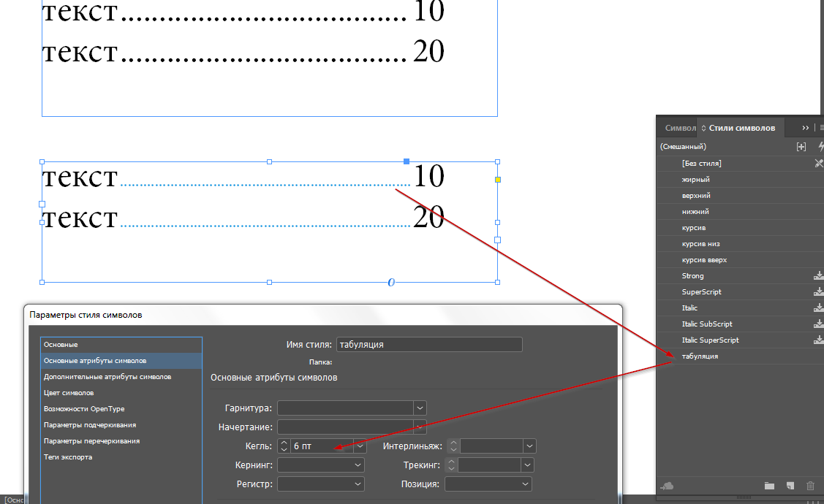Collapse the panel with the double-arrow icon
Viewport: 824px width, 504px height.
click(x=805, y=128)
